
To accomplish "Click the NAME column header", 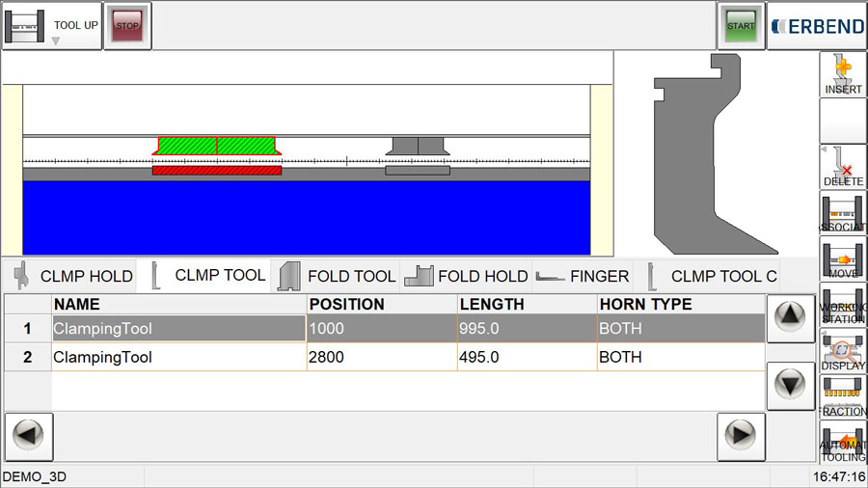I will [x=178, y=305].
